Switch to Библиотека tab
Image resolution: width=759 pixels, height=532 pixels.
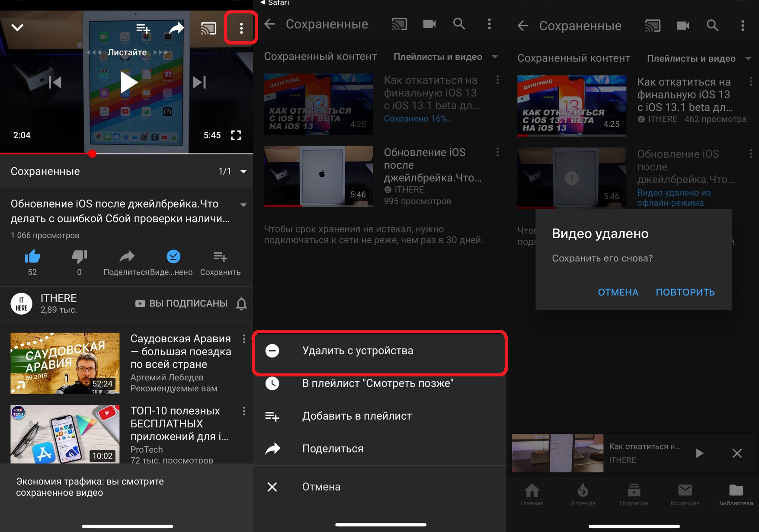[736, 495]
